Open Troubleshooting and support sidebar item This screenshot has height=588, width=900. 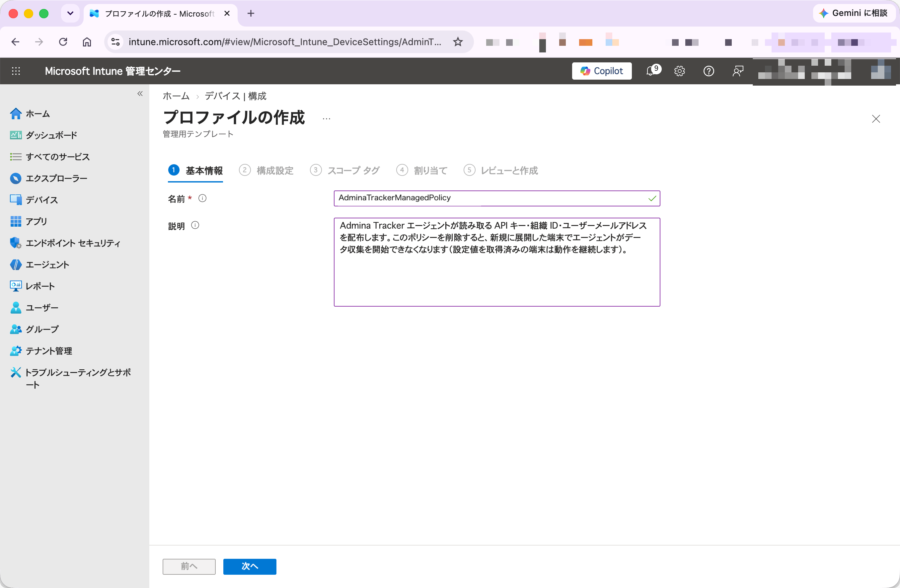[x=70, y=379]
